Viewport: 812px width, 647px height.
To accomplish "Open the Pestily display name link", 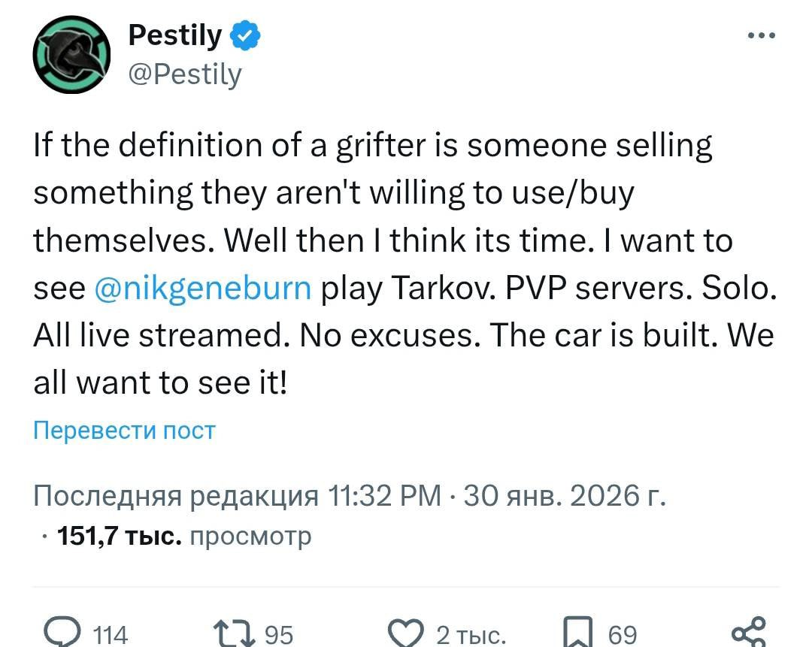I will (174, 35).
